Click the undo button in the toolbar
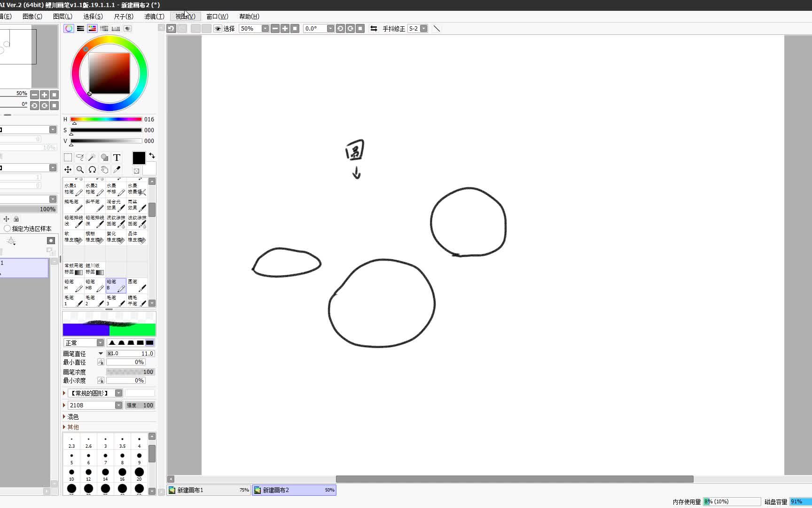The height and width of the screenshot is (508, 812). click(x=171, y=29)
